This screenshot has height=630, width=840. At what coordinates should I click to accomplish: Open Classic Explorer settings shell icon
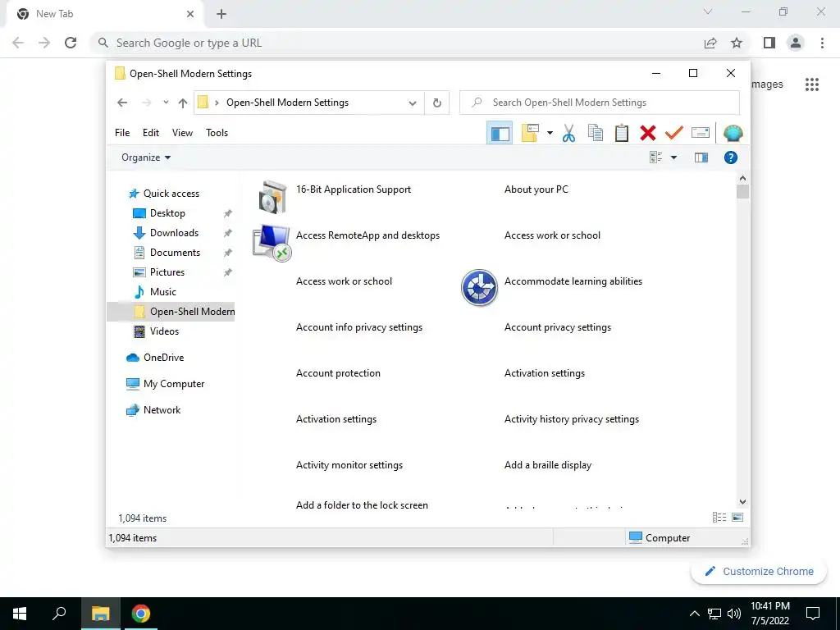pos(733,133)
